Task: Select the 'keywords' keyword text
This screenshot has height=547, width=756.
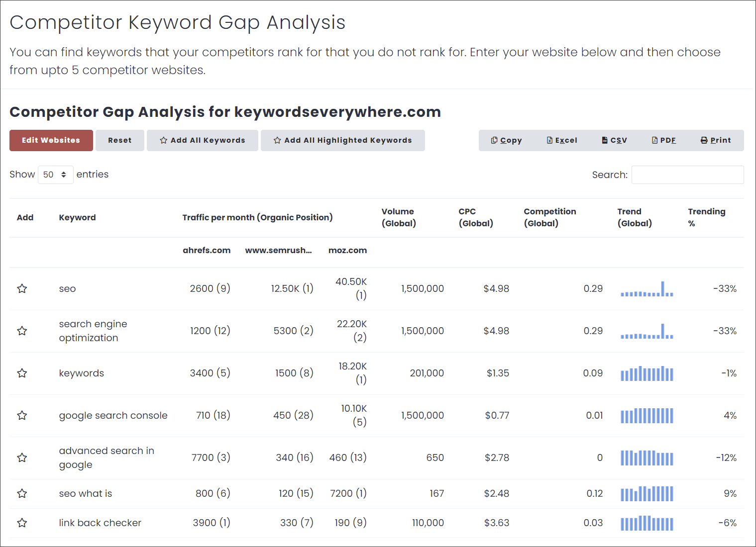Action: 82,373
